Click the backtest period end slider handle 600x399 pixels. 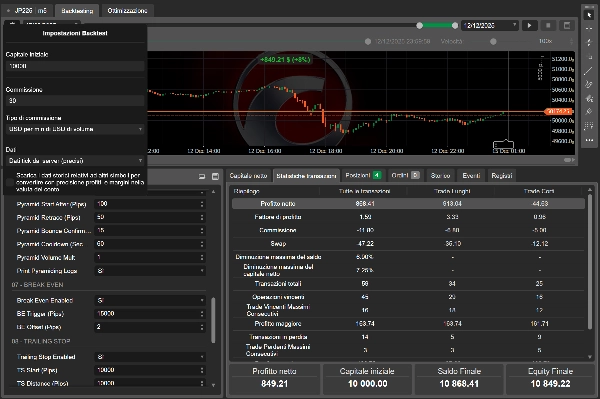[455, 26]
